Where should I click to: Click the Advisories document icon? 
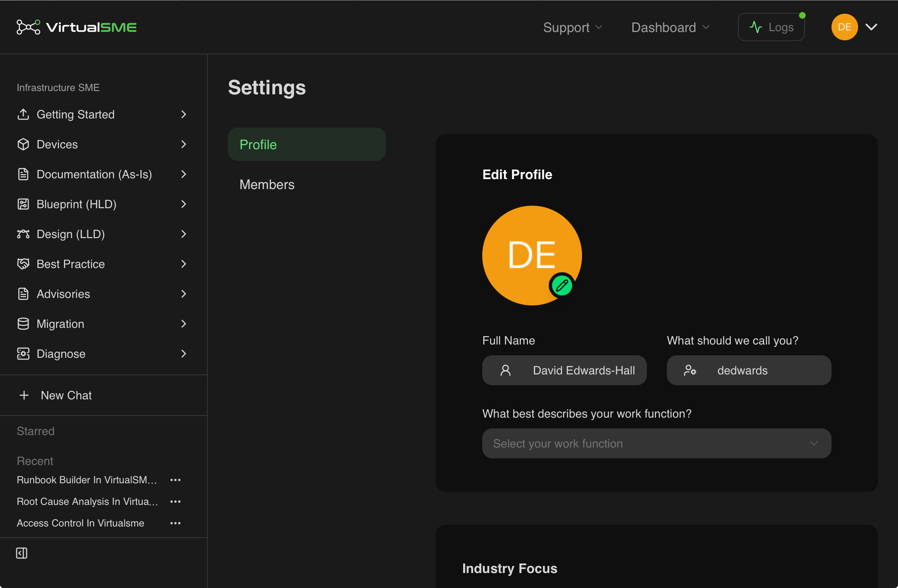tap(23, 294)
